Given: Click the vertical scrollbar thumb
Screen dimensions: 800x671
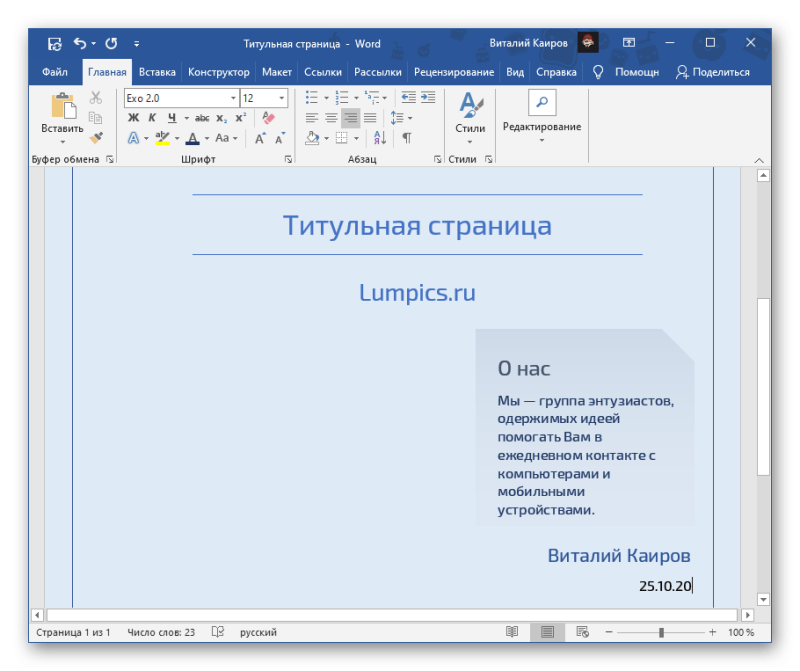Looking at the screenshot, I should [763, 386].
